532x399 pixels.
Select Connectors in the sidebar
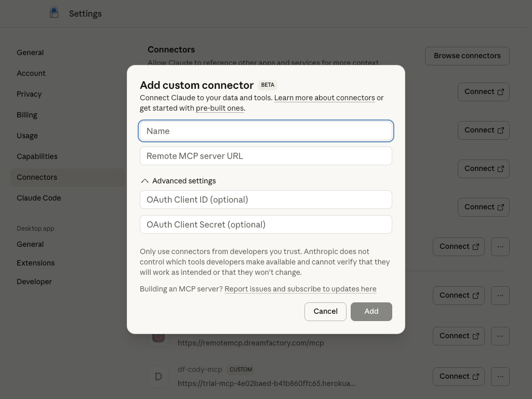pyautogui.click(x=67, y=177)
